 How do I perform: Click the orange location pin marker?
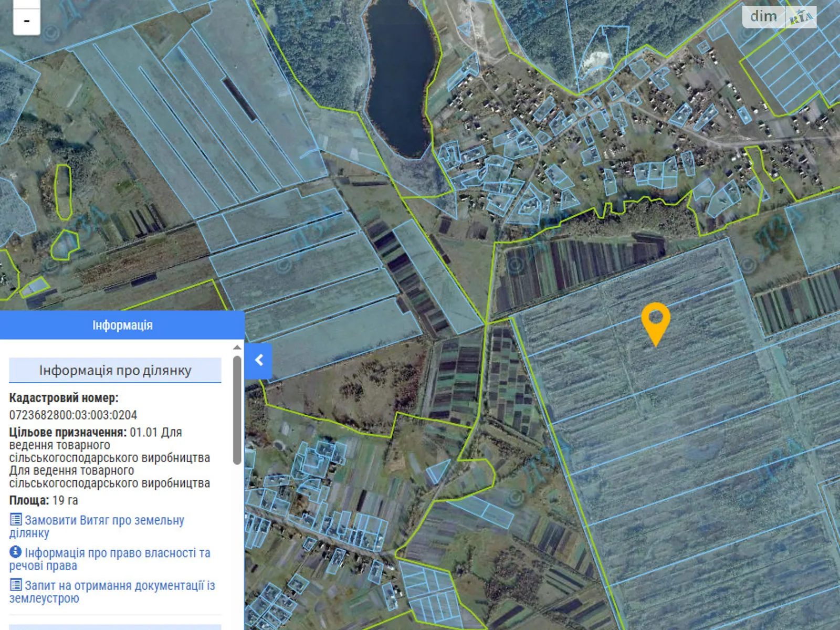click(655, 321)
